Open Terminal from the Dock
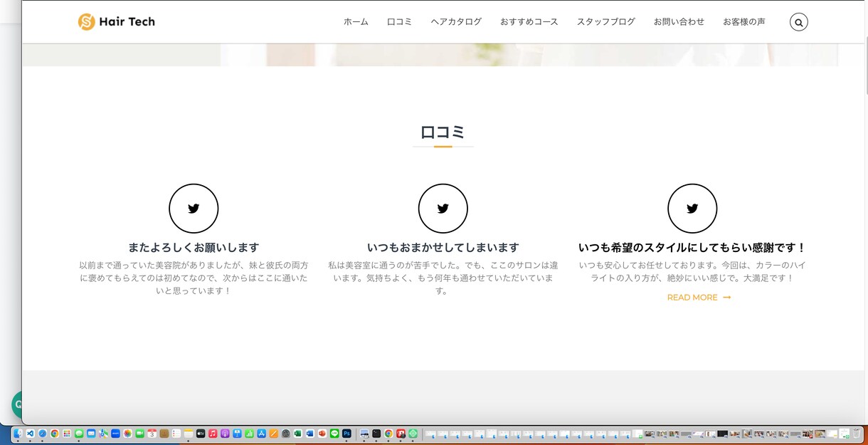 pyautogui.click(x=376, y=433)
